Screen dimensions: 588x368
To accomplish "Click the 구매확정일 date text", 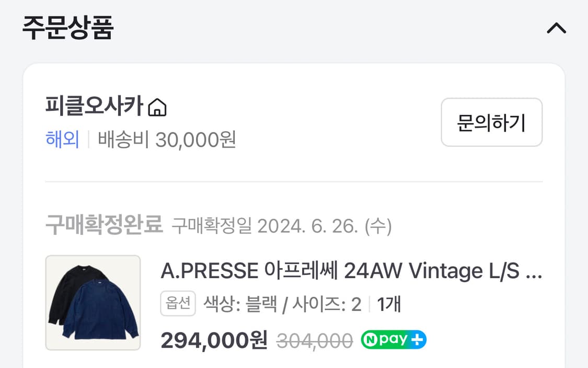I will click(x=282, y=226).
